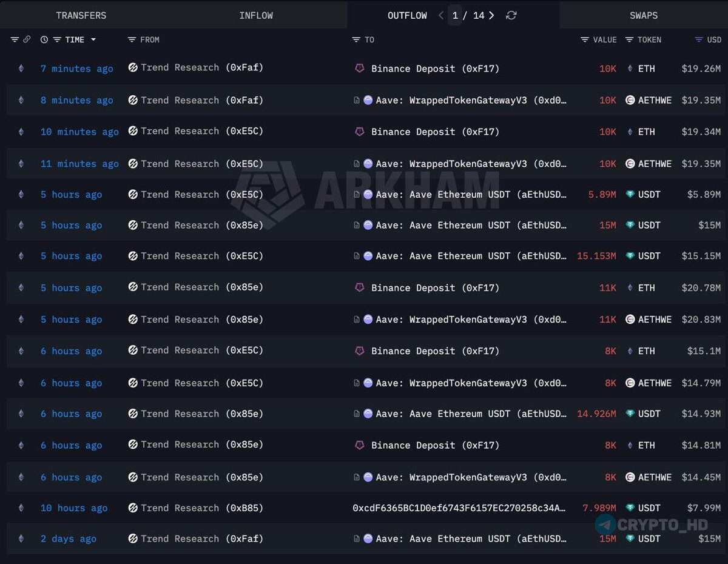Open Binance Deposit (0xF17) in 7 minutes row

(435, 69)
